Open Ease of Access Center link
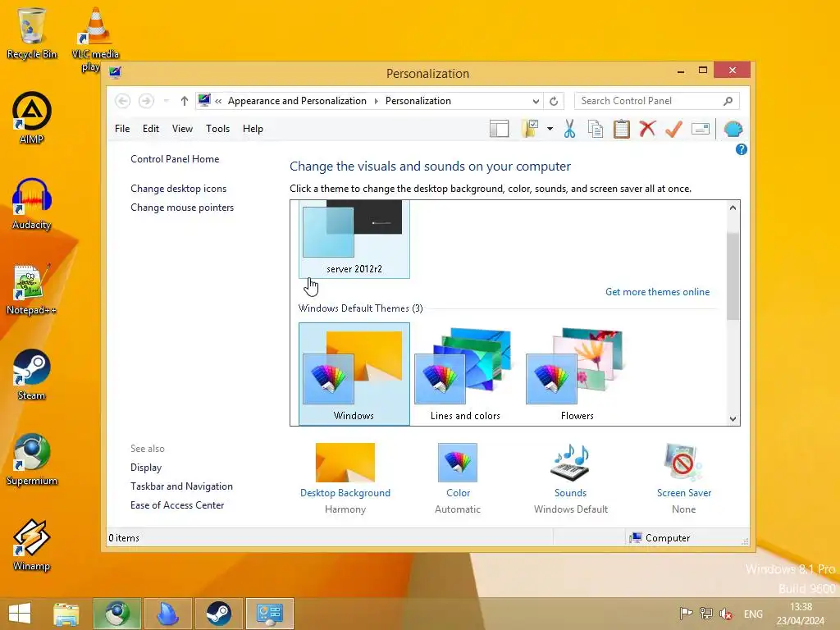The height and width of the screenshot is (630, 840). click(x=177, y=505)
